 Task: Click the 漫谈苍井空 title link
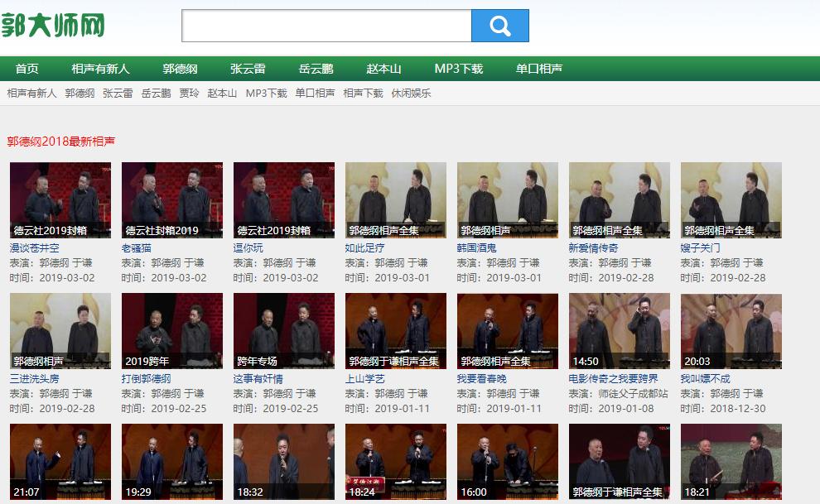tap(35, 248)
